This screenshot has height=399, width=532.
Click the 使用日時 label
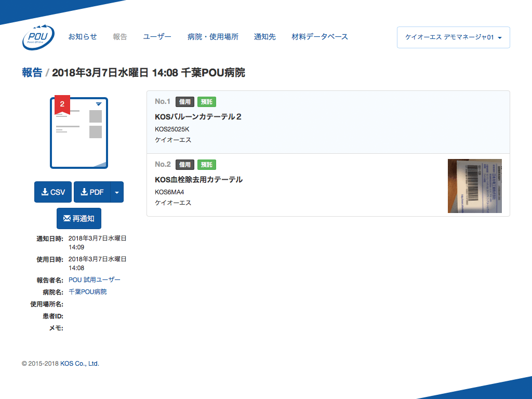[x=50, y=260]
